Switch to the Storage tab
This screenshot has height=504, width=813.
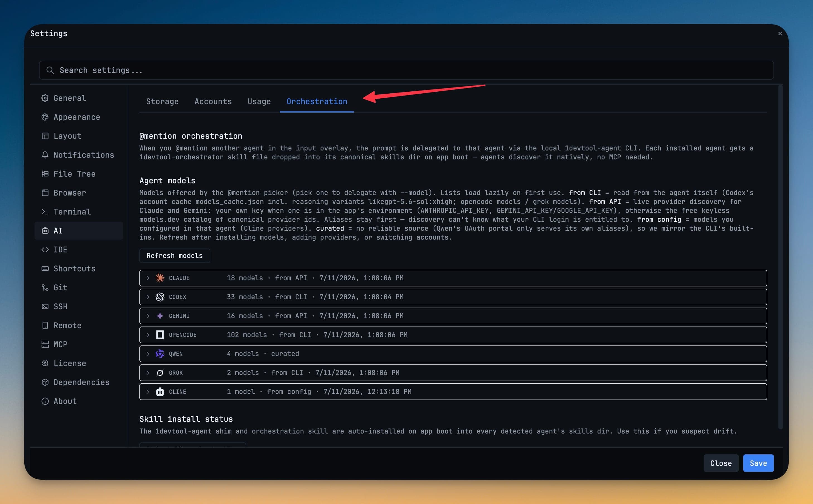[x=162, y=101]
